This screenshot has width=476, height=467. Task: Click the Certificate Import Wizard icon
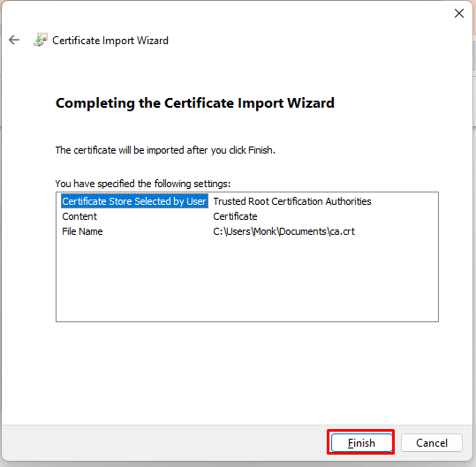tap(41, 40)
